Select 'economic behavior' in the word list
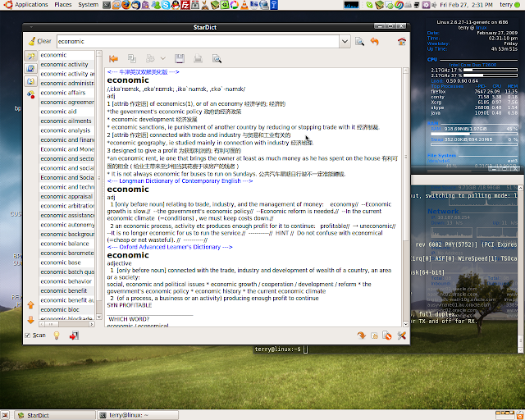 (x=66, y=281)
